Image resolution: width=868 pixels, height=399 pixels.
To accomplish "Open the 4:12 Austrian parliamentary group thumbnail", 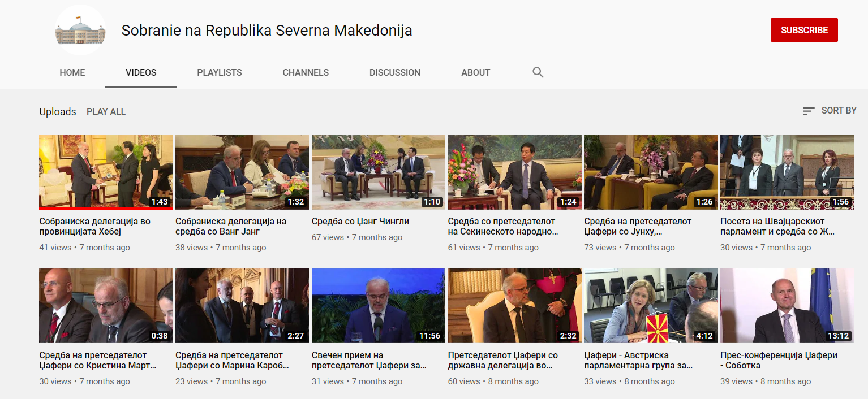I will point(651,306).
